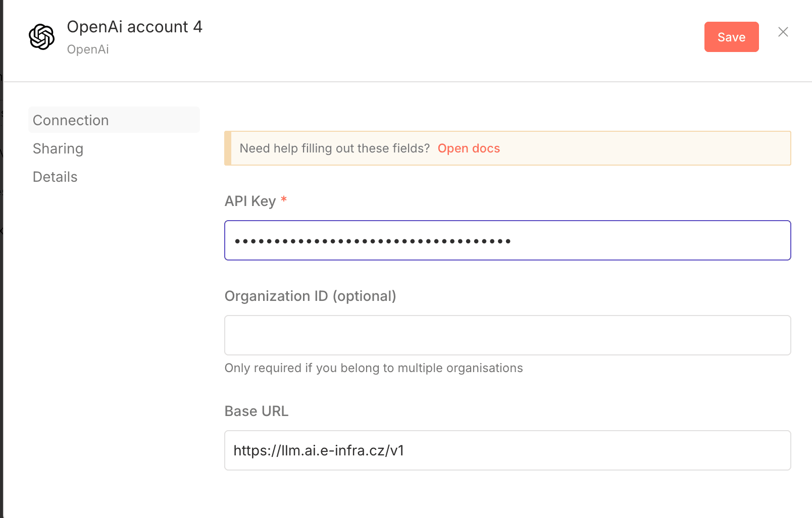The image size is (812, 518).
Task: Click the Base URL input field
Action: click(x=507, y=450)
